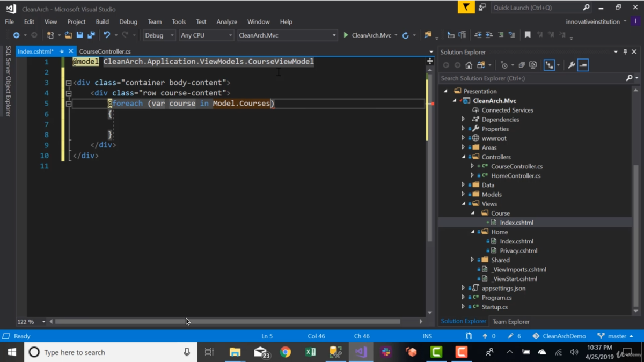
Task: Close the Index.cshtml editor tab
Action: 71,51
